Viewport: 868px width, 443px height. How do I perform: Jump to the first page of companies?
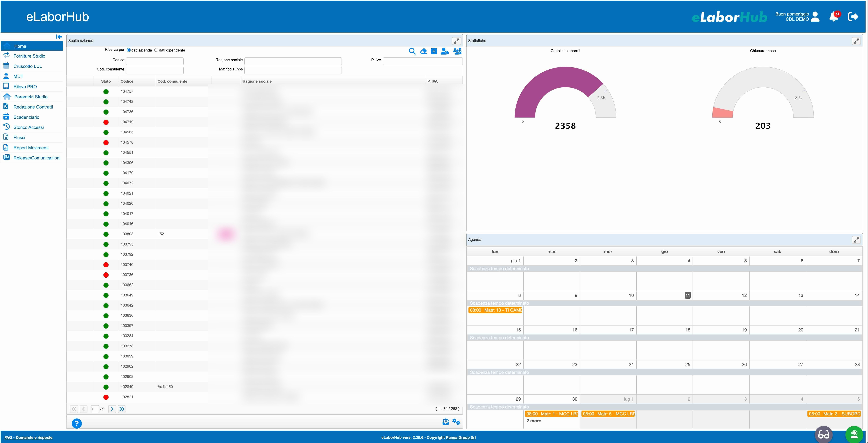click(74, 409)
